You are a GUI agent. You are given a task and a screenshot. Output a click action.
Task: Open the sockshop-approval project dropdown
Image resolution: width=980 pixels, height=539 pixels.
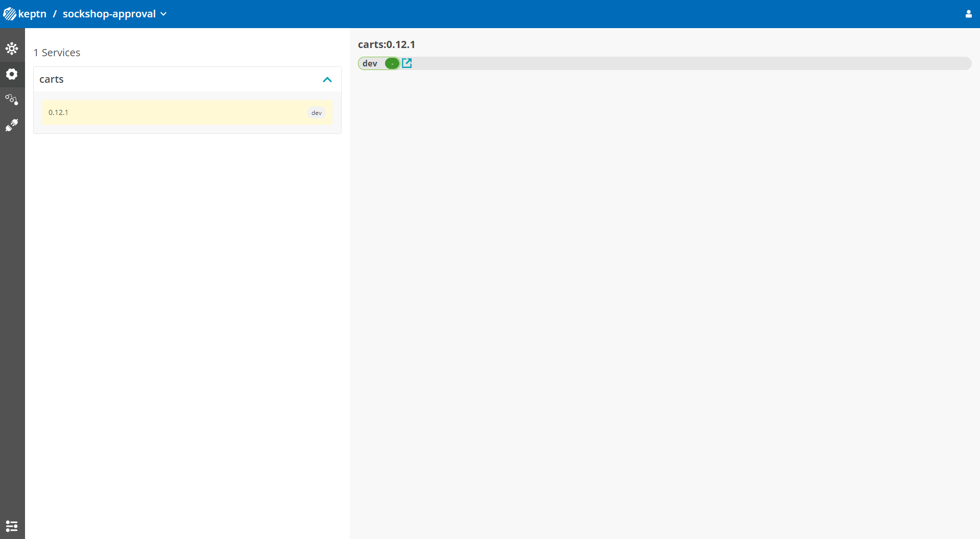tap(115, 14)
